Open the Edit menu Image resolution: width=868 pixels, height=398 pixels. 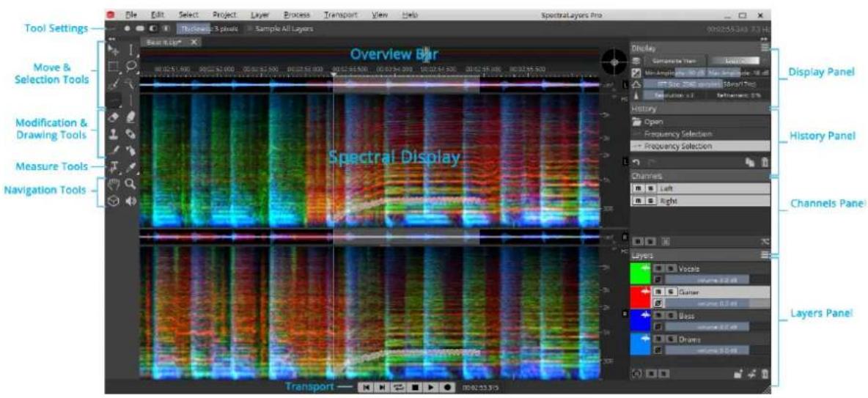pyautogui.click(x=158, y=15)
